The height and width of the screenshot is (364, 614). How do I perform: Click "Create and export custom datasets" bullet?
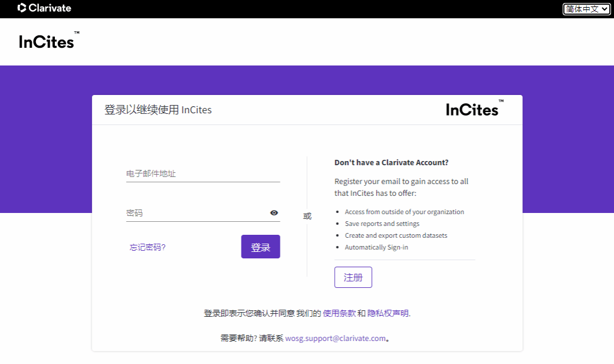coord(396,235)
